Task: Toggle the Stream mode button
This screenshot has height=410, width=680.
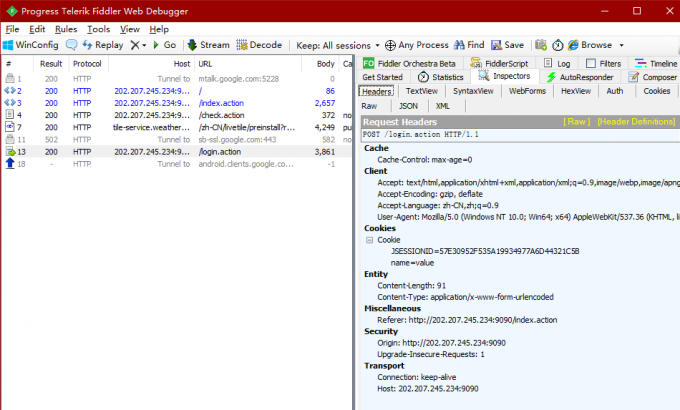Action: [x=208, y=45]
